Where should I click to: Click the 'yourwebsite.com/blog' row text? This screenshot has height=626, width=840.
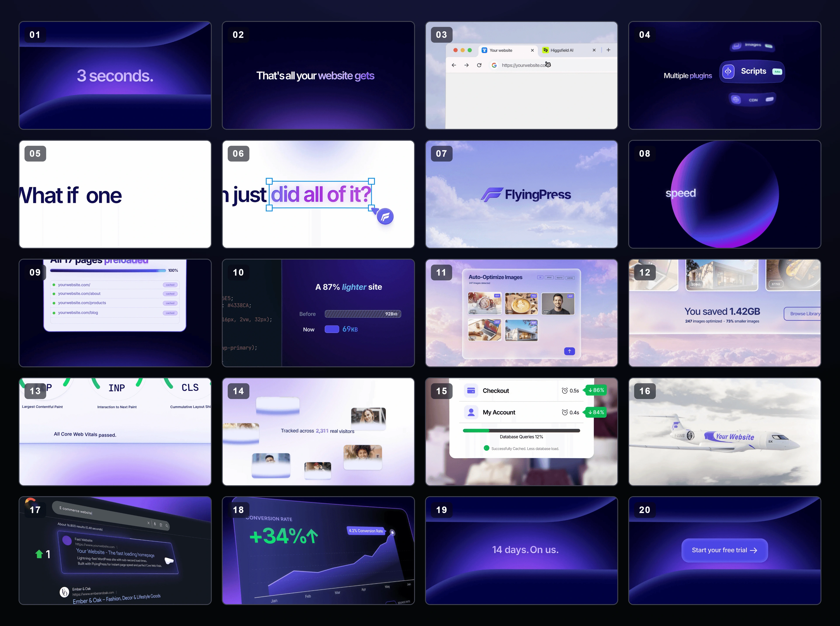point(78,313)
